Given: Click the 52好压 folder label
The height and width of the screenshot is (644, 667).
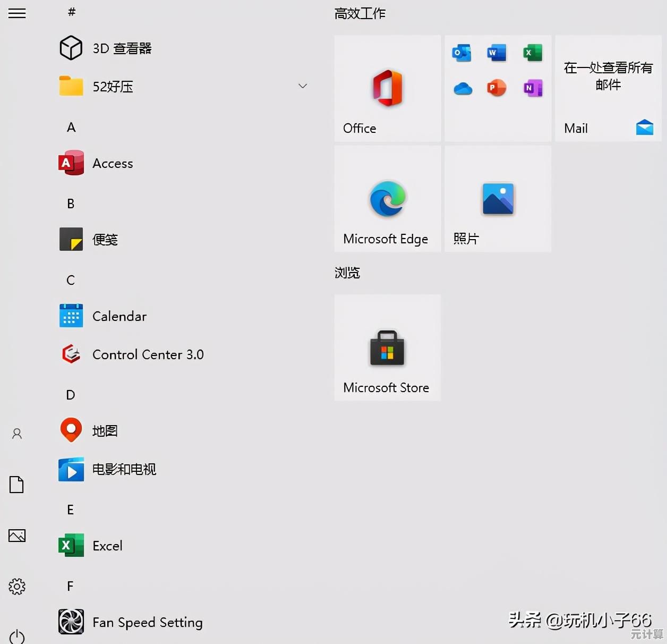Looking at the screenshot, I should point(113,87).
